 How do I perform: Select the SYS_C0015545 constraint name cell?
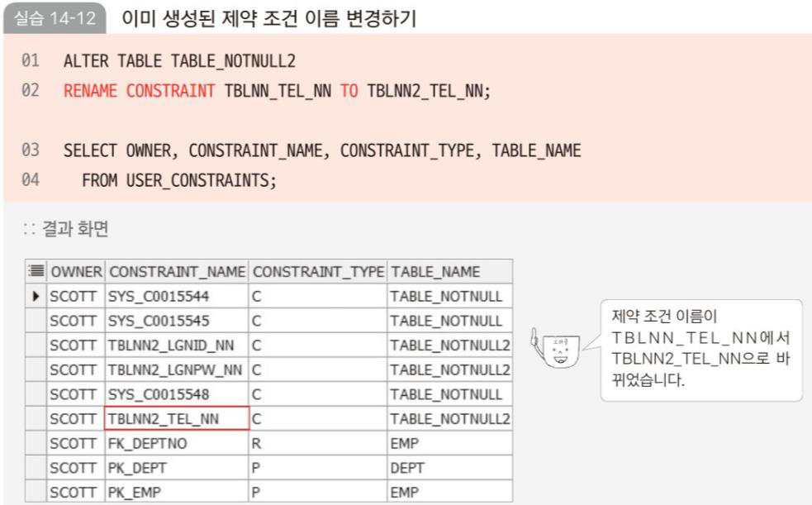tap(177, 321)
